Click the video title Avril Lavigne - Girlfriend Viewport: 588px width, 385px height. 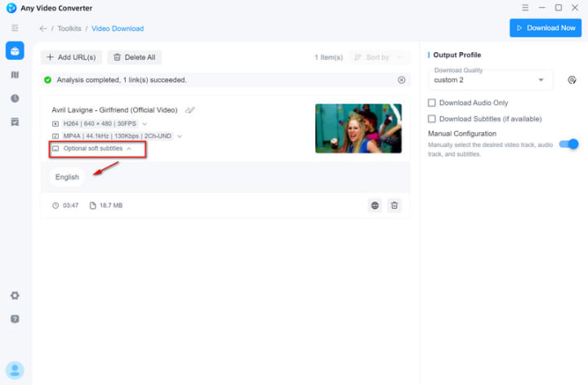pyautogui.click(x=115, y=110)
